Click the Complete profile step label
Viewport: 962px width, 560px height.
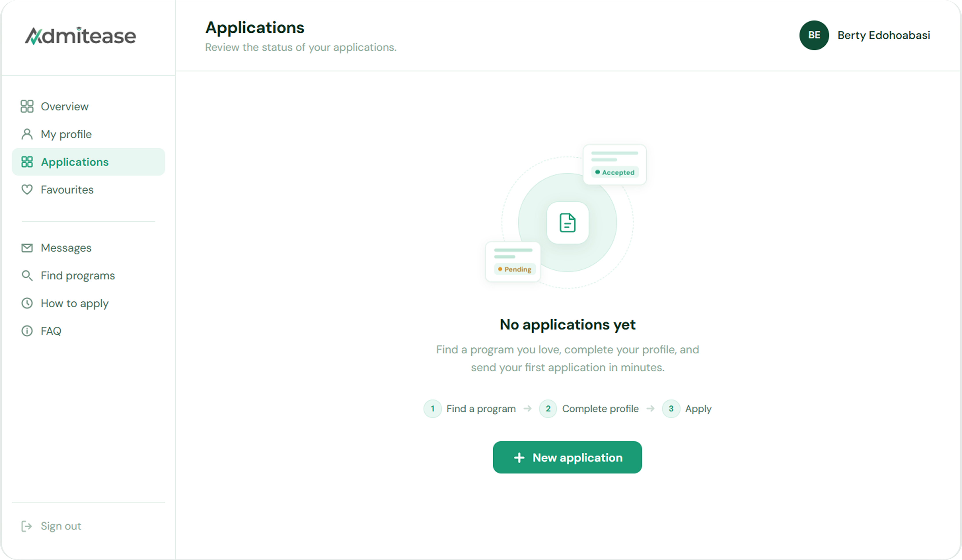pos(600,409)
